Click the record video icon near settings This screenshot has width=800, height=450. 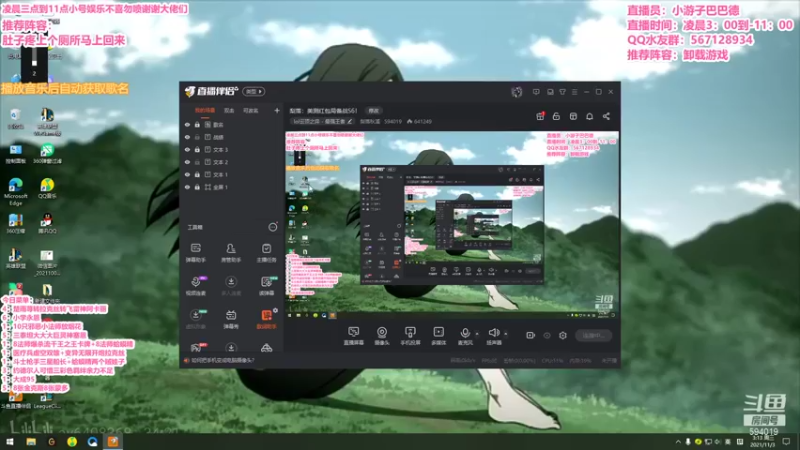(531, 335)
